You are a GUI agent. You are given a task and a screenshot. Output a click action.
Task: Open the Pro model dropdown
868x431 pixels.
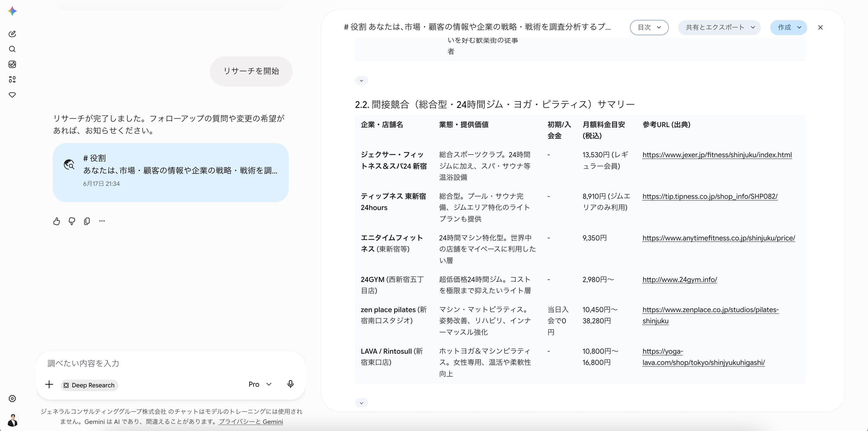coord(260,384)
